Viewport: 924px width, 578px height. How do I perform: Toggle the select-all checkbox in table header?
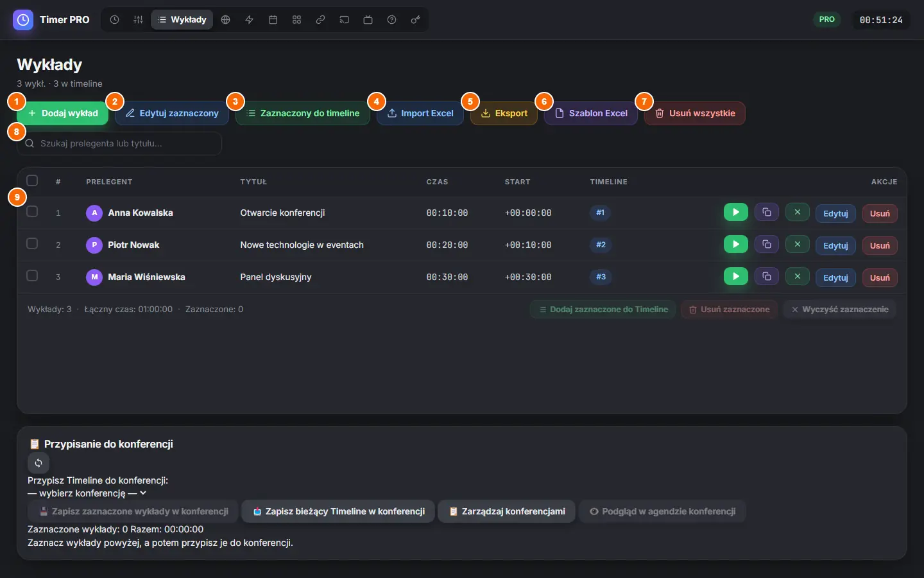32,180
